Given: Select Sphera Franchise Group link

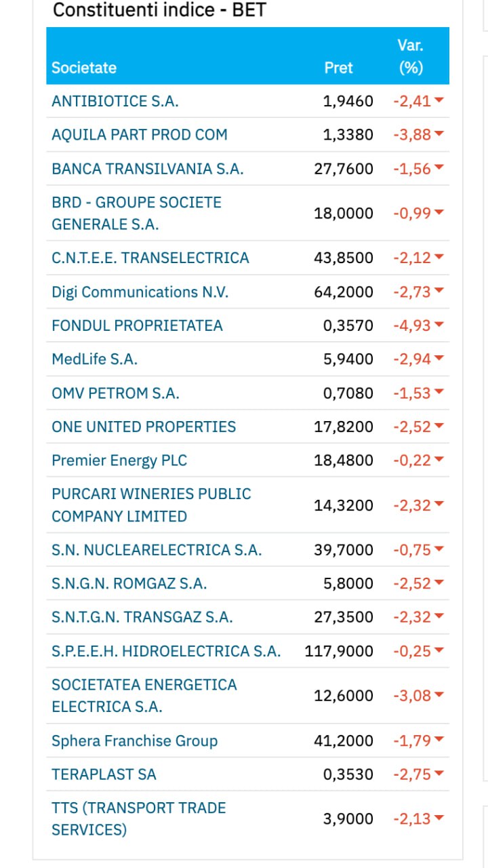Looking at the screenshot, I should pyautogui.click(x=134, y=741).
